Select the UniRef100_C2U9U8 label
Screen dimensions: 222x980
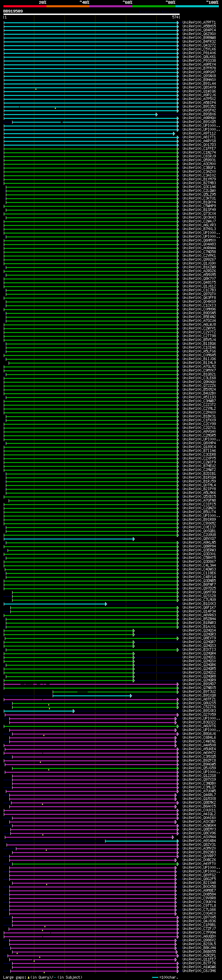tap(199, 535)
